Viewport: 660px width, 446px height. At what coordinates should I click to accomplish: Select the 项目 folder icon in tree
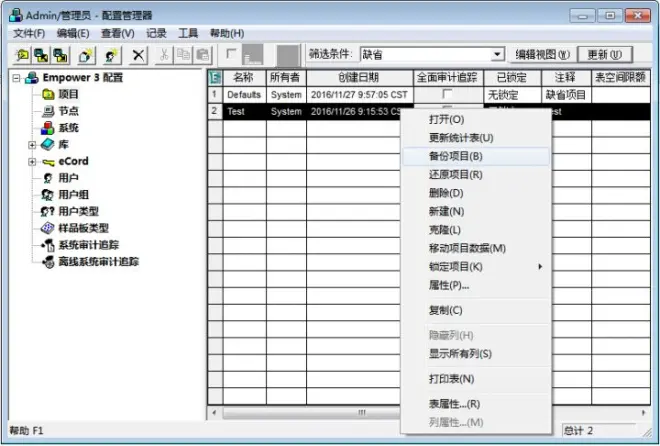point(48,94)
